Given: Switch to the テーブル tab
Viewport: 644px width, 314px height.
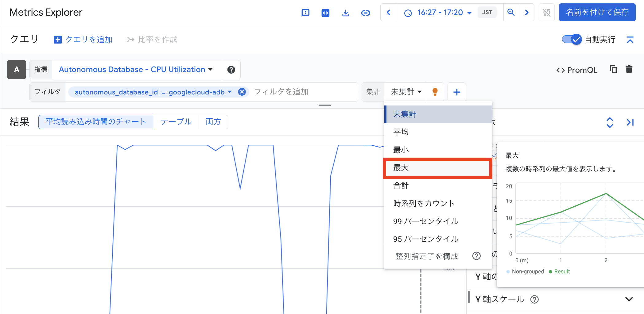Looking at the screenshot, I should [176, 122].
